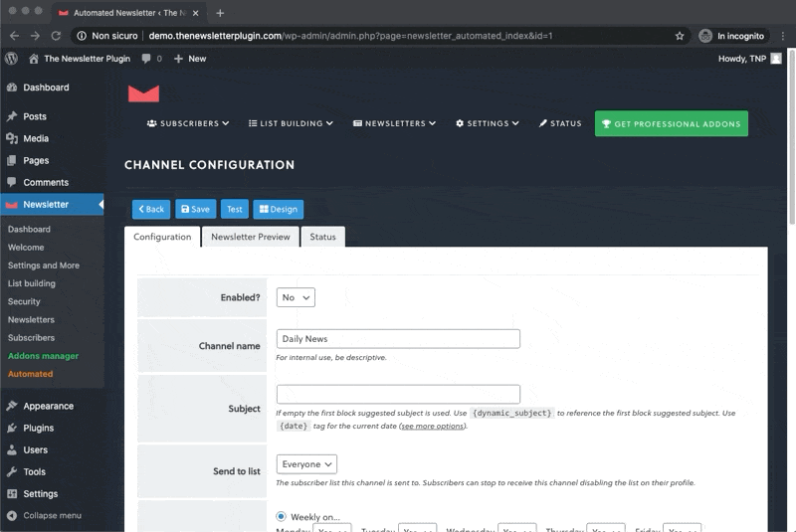Click the Settings sliders icon in sidebar

coord(12,493)
